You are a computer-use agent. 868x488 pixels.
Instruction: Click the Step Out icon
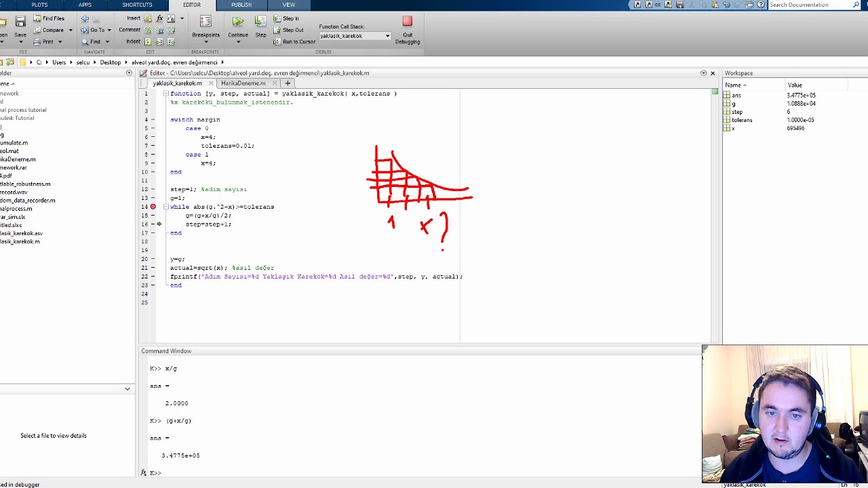pos(277,30)
